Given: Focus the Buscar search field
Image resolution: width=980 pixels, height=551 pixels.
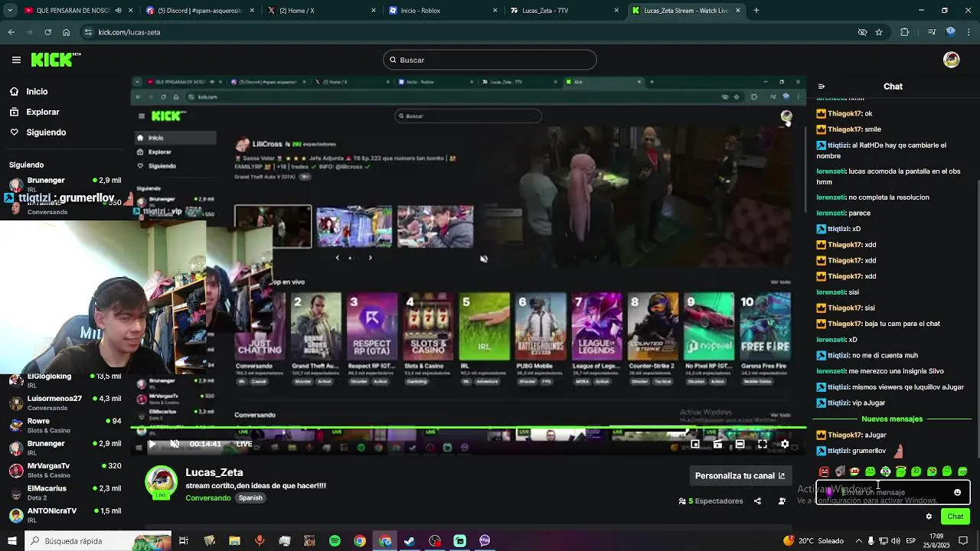Looking at the screenshot, I should [x=490, y=60].
